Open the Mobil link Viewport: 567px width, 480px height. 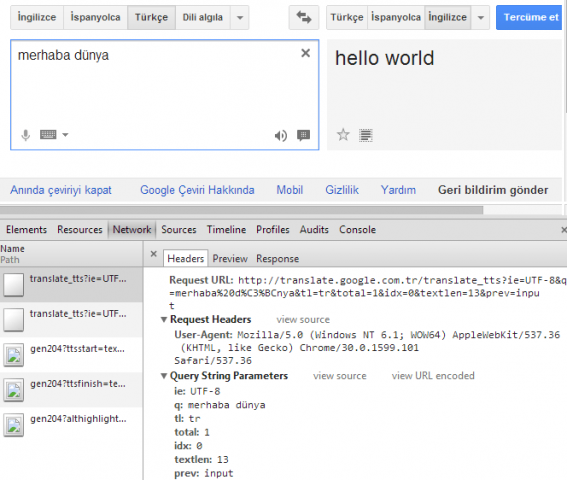290,190
